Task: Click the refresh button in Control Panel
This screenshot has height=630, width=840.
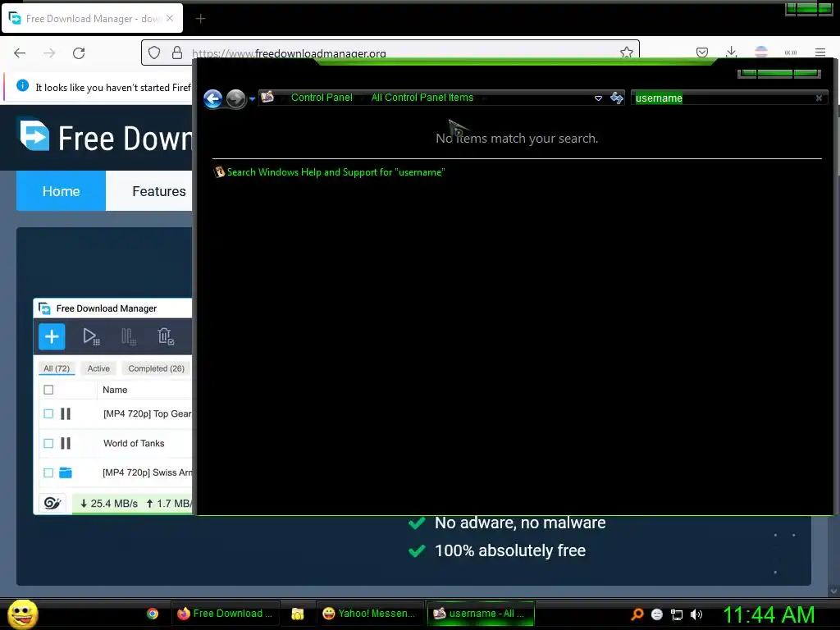Action: click(617, 98)
